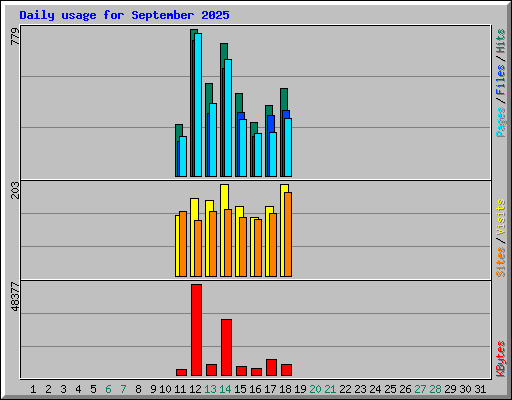The image size is (512, 400).
Task: Click day 25 on the x-axis
Action: pyautogui.click(x=390, y=389)
